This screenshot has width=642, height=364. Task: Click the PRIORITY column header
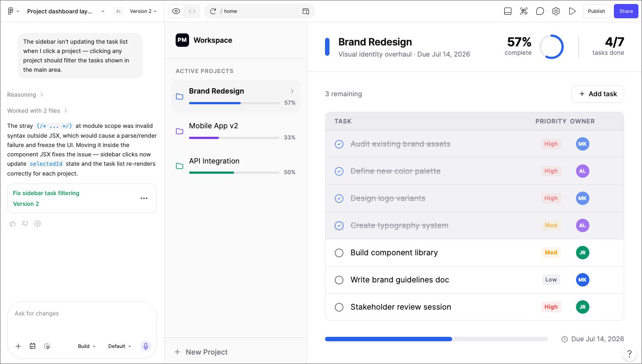pyautogui.click(x=551, y=121)
